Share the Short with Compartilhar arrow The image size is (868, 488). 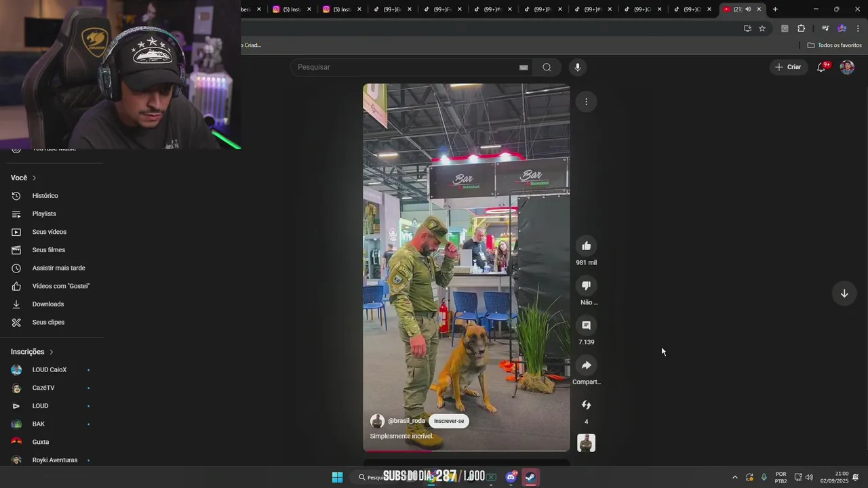tap(587, 365)
